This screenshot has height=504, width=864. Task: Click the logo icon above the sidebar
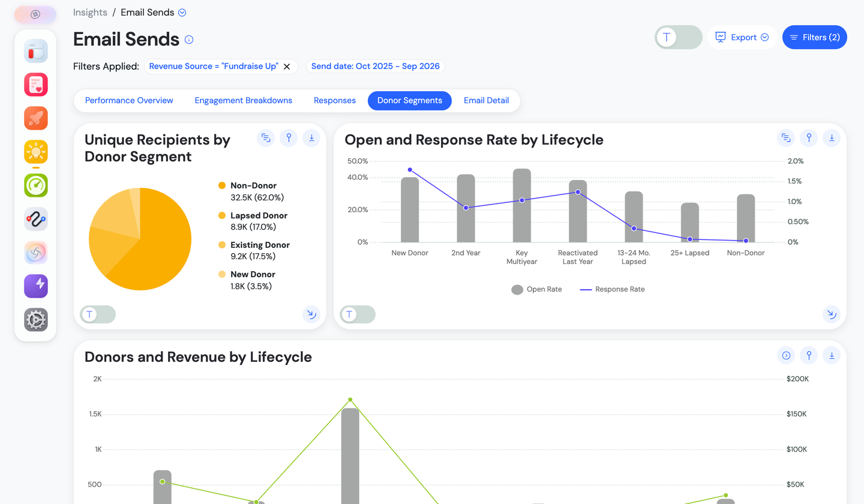click(35, 14)
